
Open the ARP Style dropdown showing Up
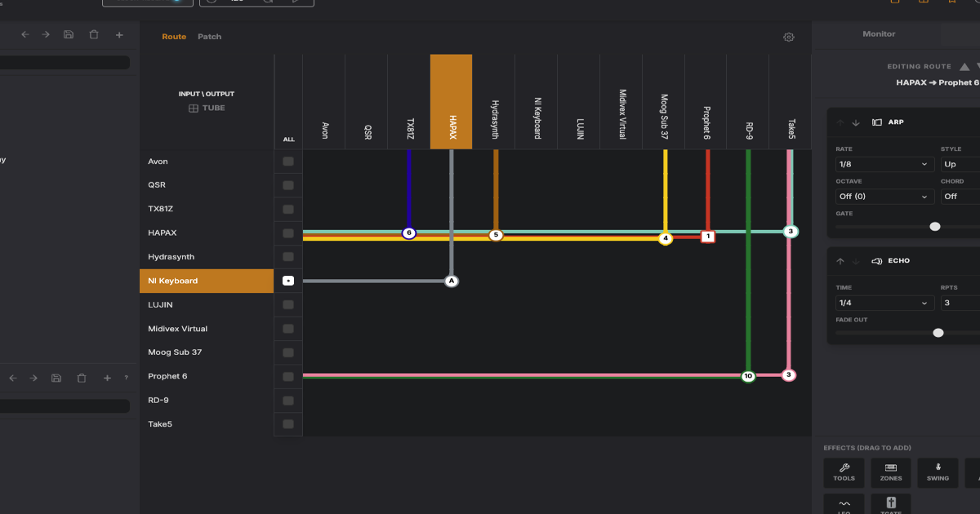(x=960, y=164)
